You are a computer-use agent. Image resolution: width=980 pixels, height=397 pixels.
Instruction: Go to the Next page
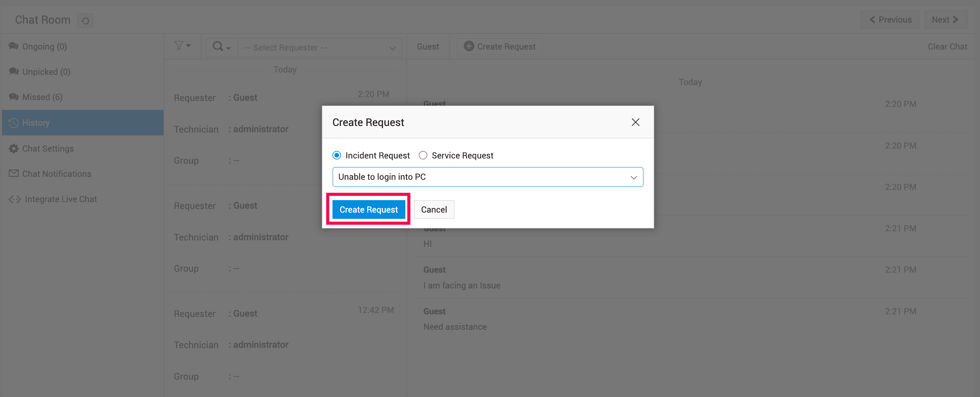click(946, 20)
